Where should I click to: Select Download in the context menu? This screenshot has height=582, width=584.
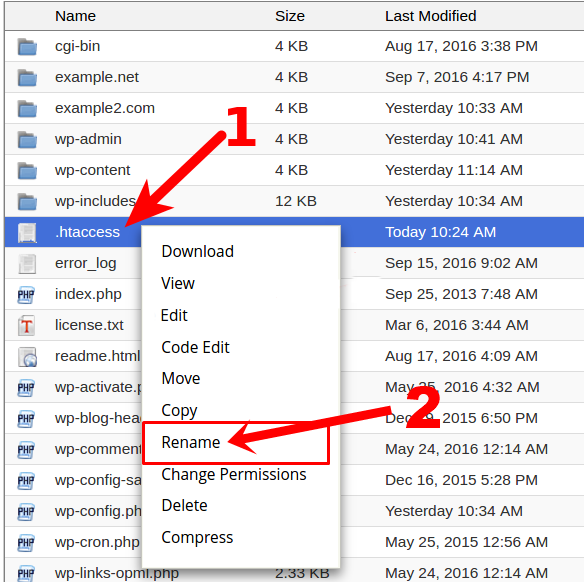pos(197,251)
